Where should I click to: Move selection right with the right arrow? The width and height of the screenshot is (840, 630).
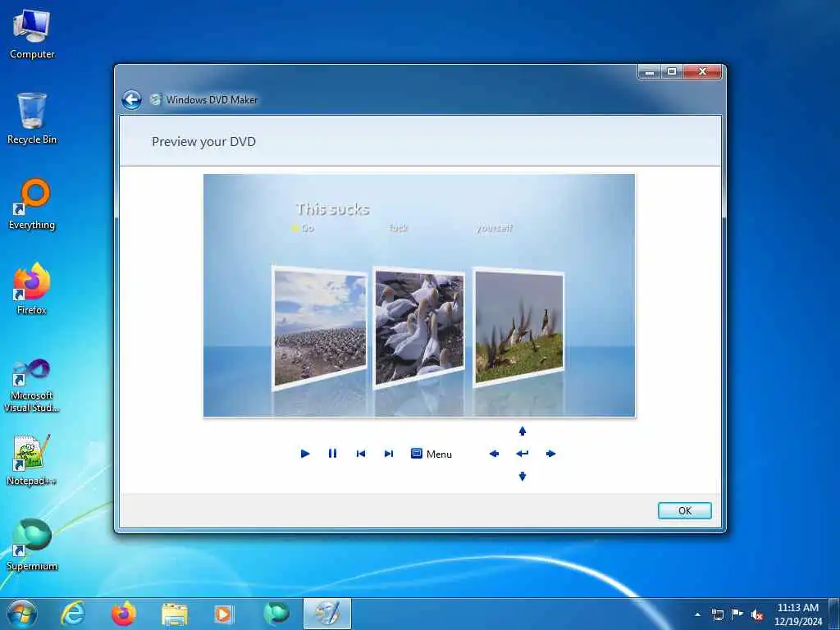click(550, 454)
